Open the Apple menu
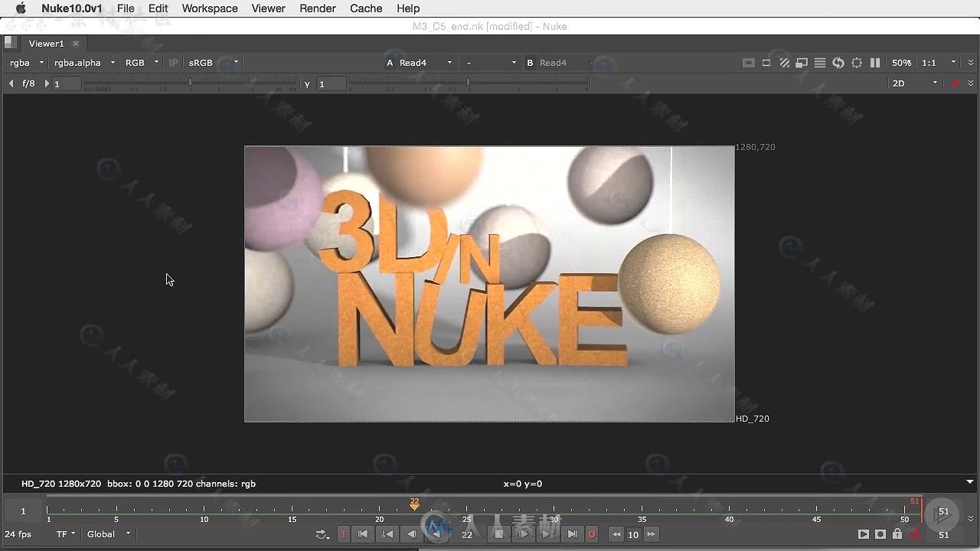 click(x=21, y=8)
